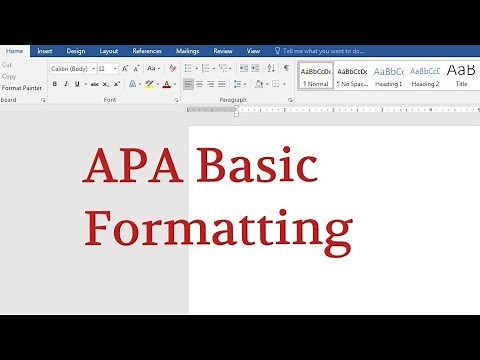Open the References tab
The height and width of the screenshot is (360, 480).
coord(147,51)
